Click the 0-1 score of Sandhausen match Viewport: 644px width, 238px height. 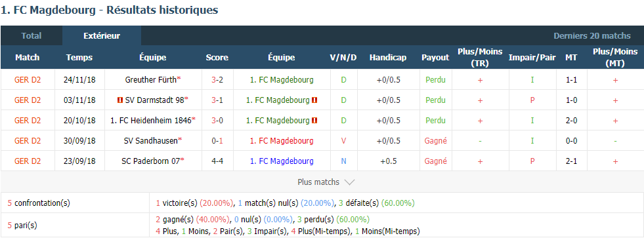(x=217, y=141)
